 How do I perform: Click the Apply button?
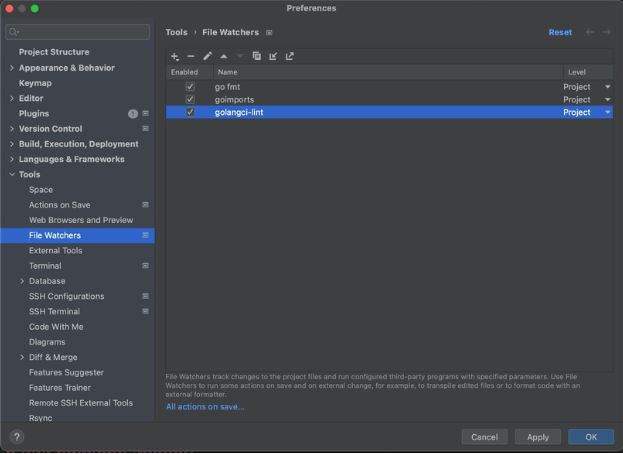coord(537,437)
